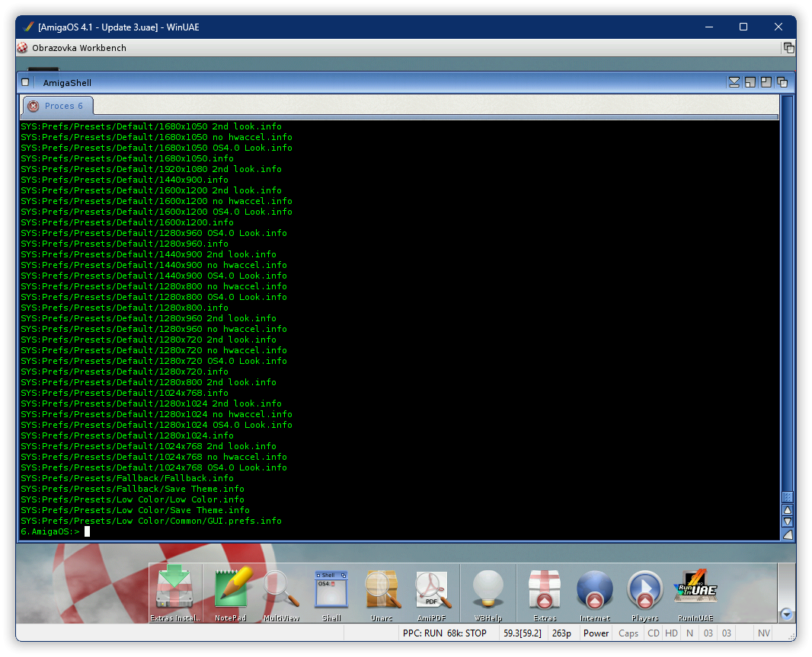The width and height of the screenshot is (812, 657).
Task: Open WBHelp lightbulb icon
Action: (488, 592)
